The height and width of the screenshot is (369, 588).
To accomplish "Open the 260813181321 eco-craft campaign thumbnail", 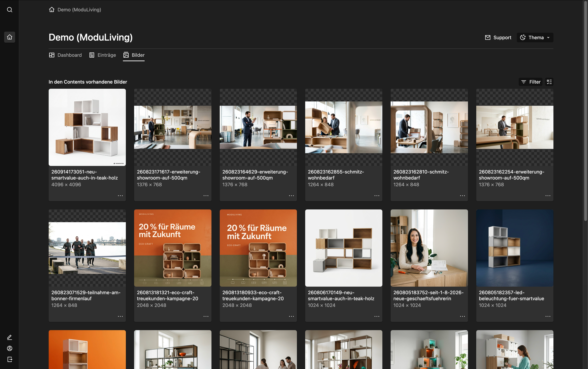I will (x=173, y=248).
